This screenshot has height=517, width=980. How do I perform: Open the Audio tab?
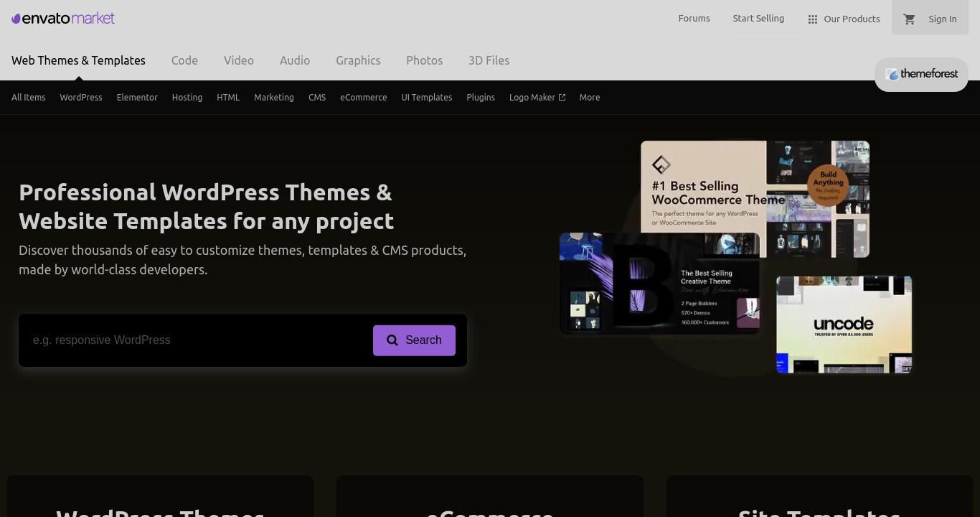(x=295, y=60)
